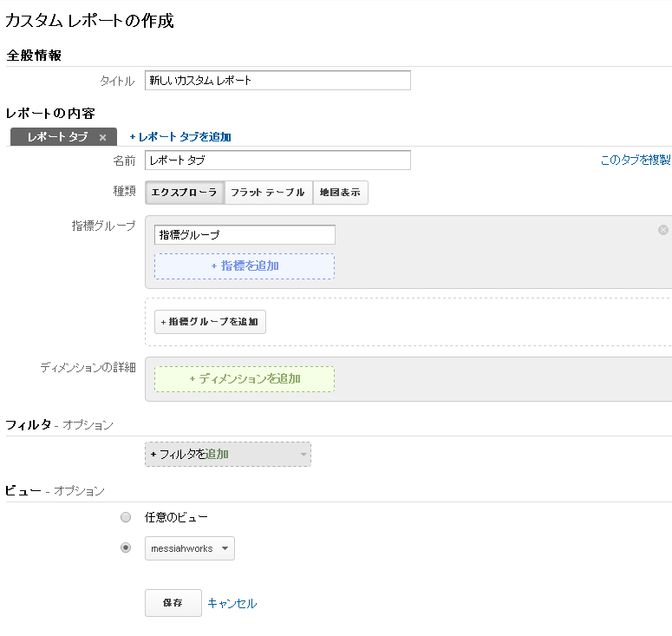Click the キャンセル link
This screenshot has height=636, width=672.
pos(232,603)
